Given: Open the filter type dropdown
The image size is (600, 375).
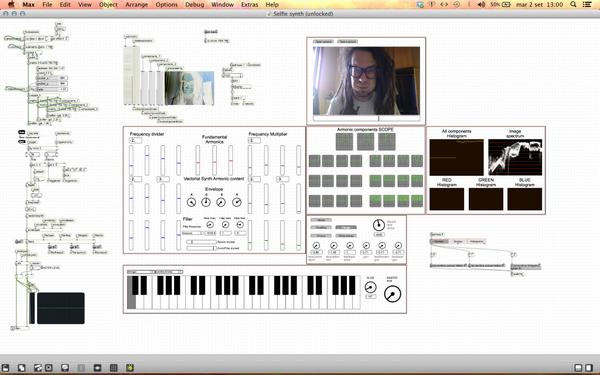Looking at the screenshot, I should 193,233.
